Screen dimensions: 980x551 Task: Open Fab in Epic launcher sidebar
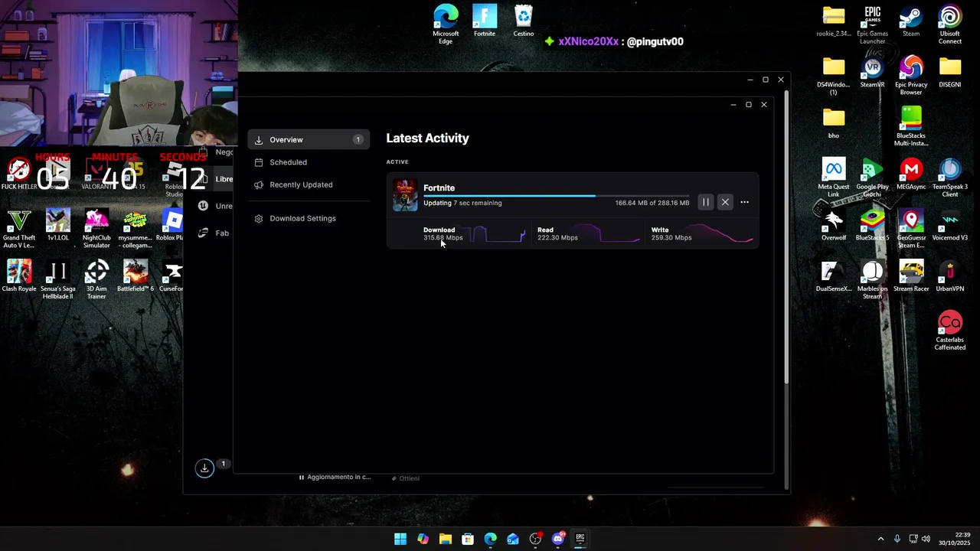click(x=214, y=233)
